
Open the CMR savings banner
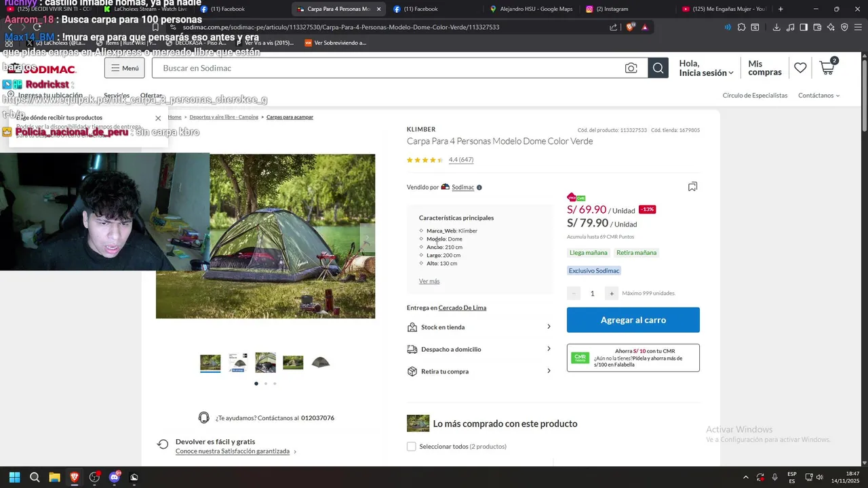tap(633, 358)
